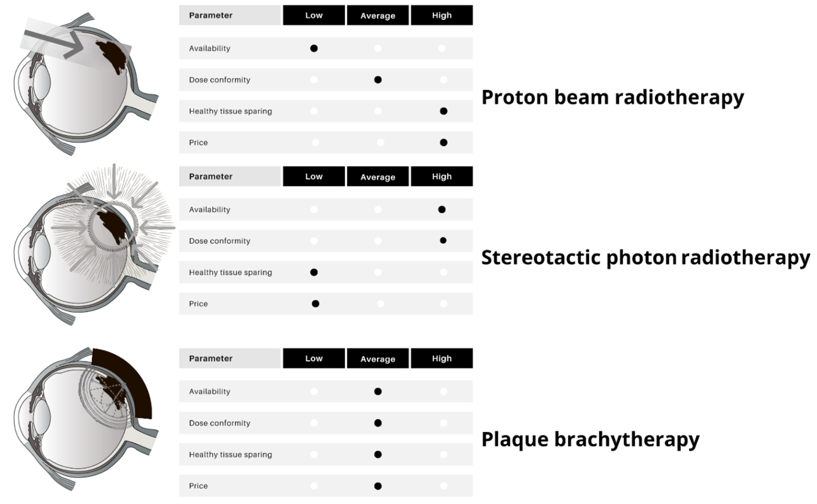This screenshot has height=504, width=817.
Task: Click the High header in stereotactic table
Action: pos(442,176)
